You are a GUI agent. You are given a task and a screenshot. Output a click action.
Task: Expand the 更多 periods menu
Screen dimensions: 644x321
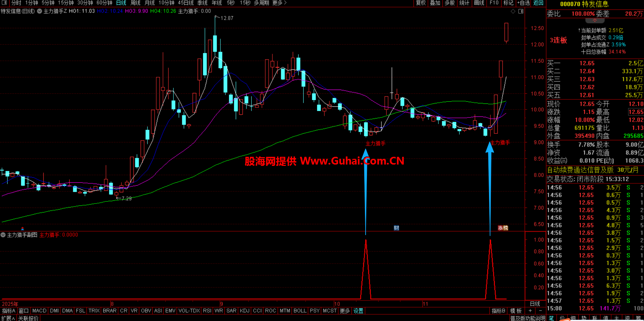[279, 3]
